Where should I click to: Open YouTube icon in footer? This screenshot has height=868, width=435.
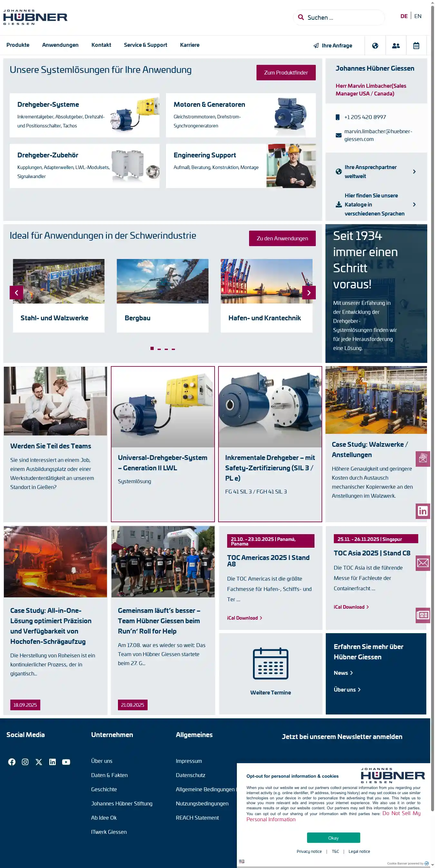click(x=66, y=762)
